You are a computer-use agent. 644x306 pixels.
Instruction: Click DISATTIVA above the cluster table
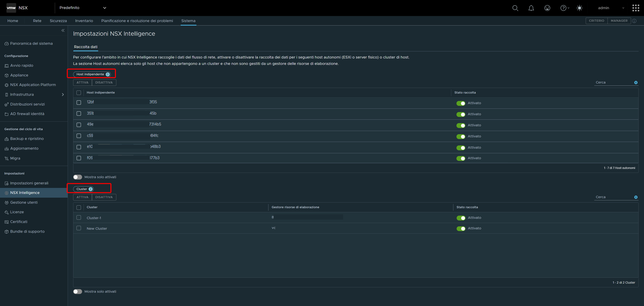click(x=104, y=197)
